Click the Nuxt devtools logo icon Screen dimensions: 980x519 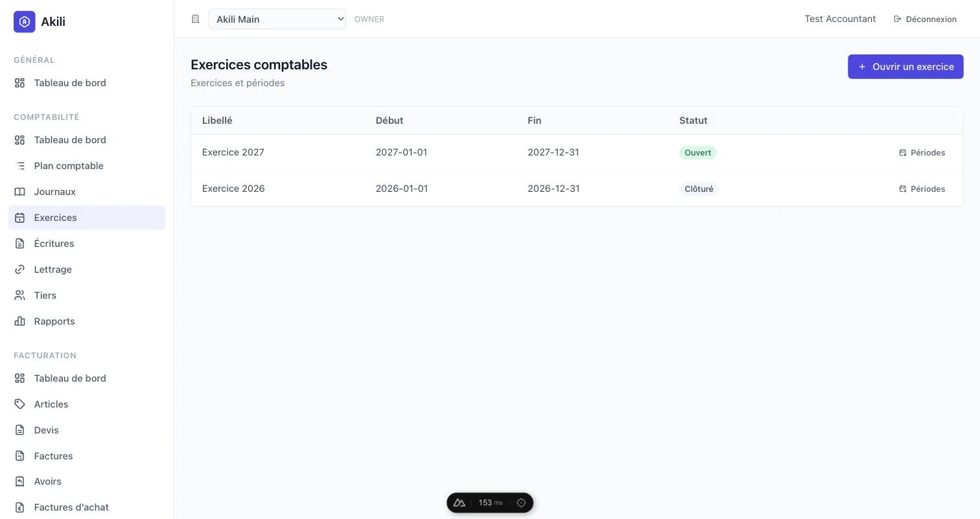pos(460,503)
